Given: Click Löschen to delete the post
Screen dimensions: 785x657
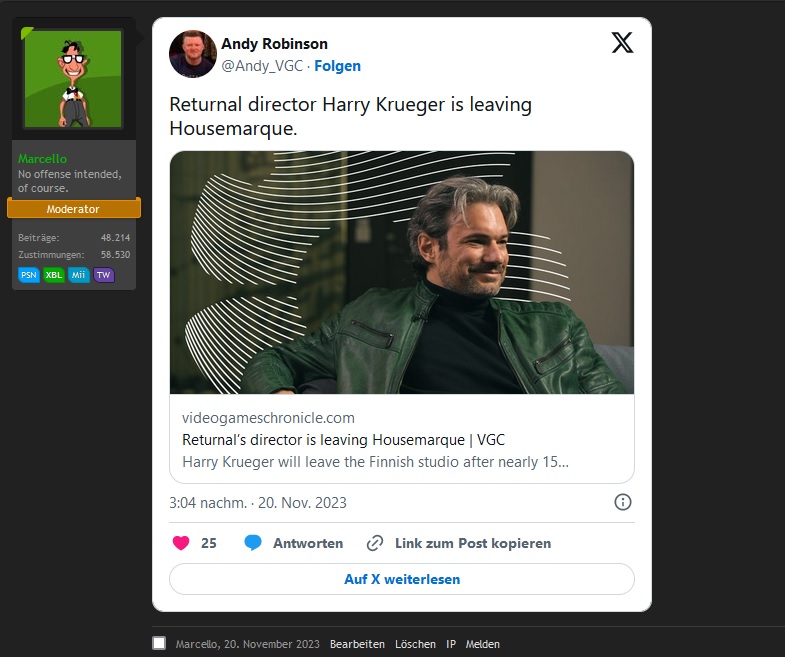Looking at the screenshot, I should 415,644.
